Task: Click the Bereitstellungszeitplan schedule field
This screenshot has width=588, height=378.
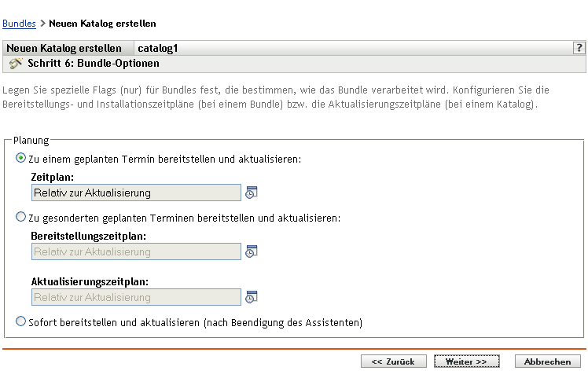Action: (136, 252)
